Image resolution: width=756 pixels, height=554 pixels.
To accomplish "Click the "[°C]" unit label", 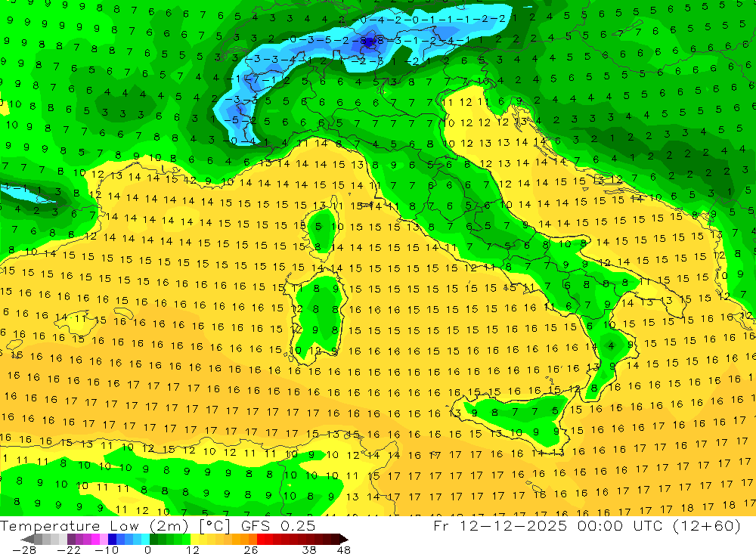I will 215,526.
